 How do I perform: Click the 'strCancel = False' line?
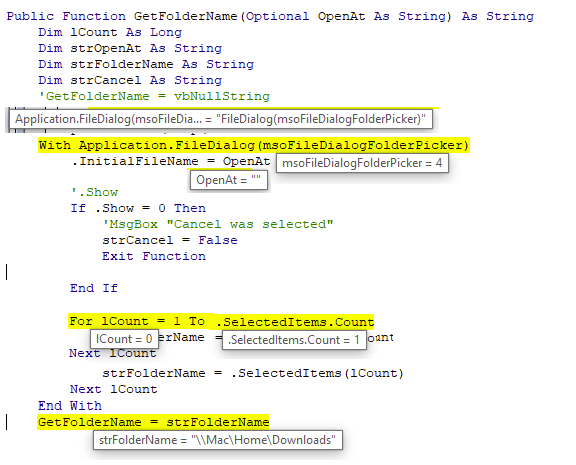click(170, 240)
